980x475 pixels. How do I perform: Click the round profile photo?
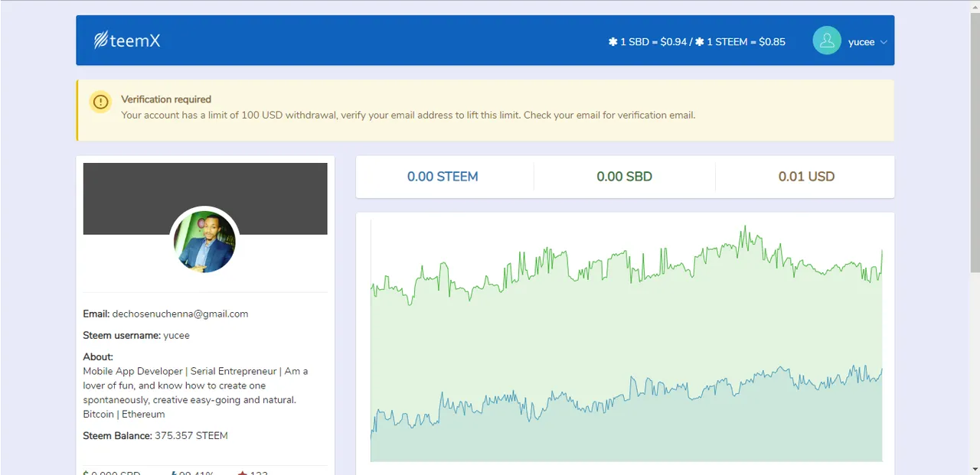click(204, 242)
